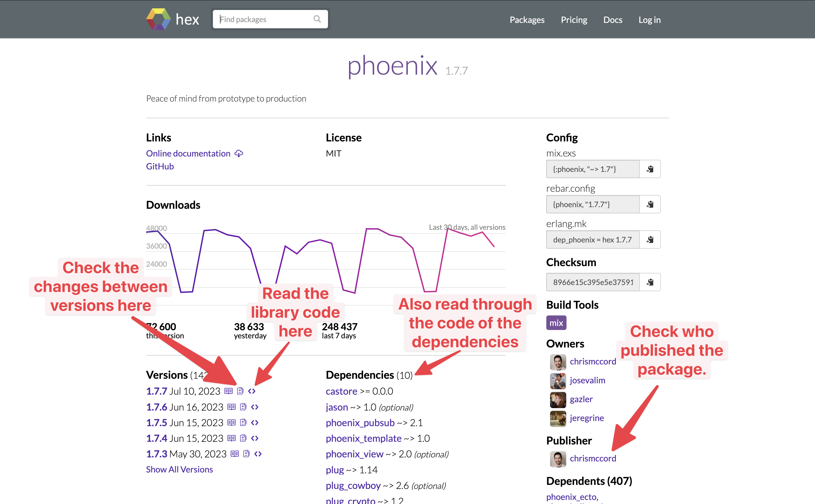Switch to the Docs page
The height and width of the screenshot is (504, 815).
613,20
